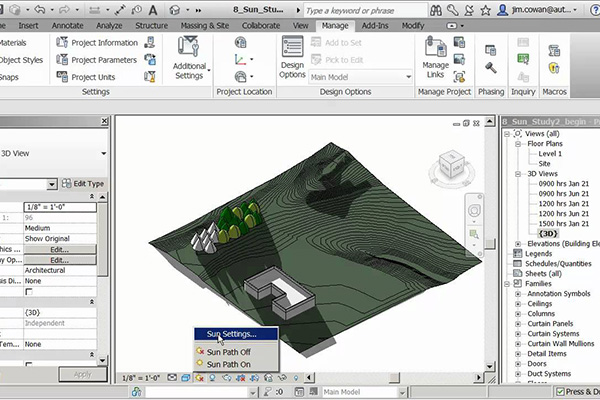Click the Location globe icon
This screenshot has width=600, height=400.
(241, 42)
